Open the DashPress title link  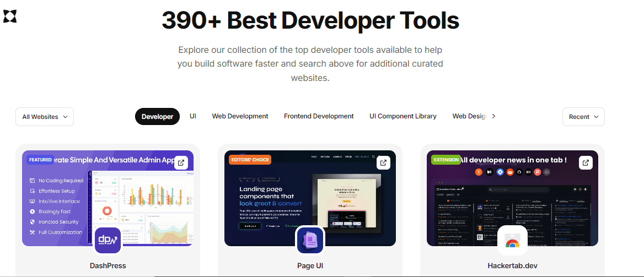pos(108,265)
